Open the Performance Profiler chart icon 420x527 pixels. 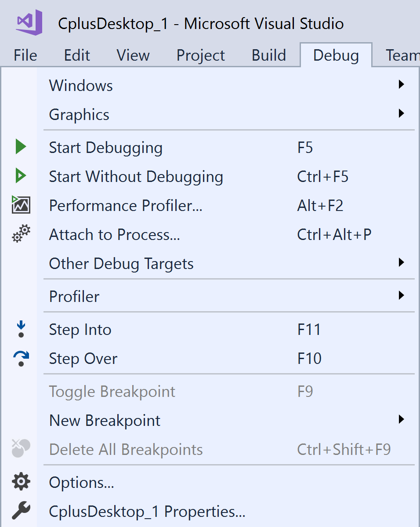pyautogui.click(x=20, y=205)
